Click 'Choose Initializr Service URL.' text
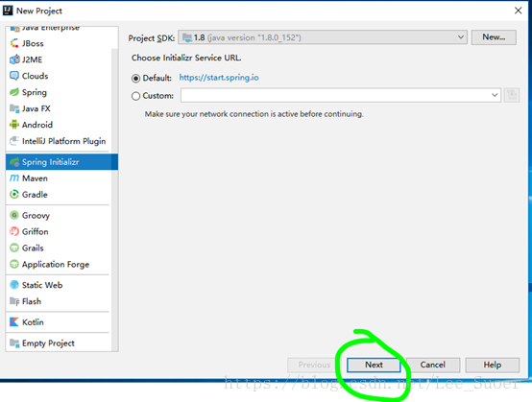The image size is (532, 402). [x=186, y=58]
